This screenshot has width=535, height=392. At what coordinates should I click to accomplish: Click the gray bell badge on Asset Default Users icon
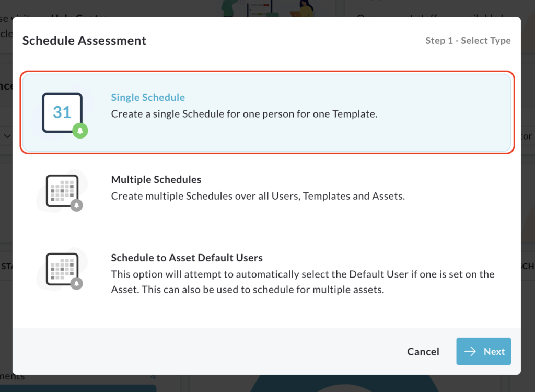[76, 283]
